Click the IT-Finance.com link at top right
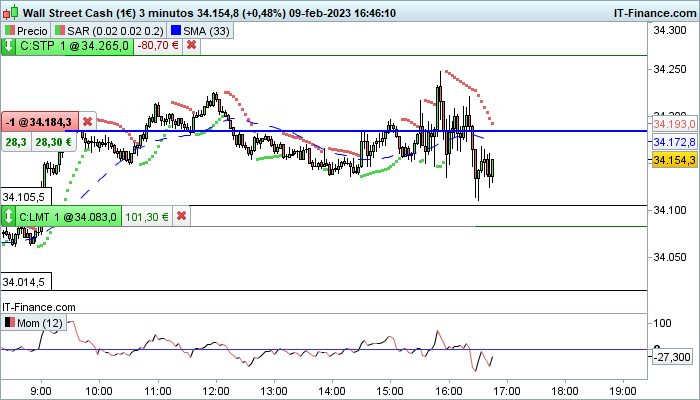700x400 pixels. click(x=655, y=13)
